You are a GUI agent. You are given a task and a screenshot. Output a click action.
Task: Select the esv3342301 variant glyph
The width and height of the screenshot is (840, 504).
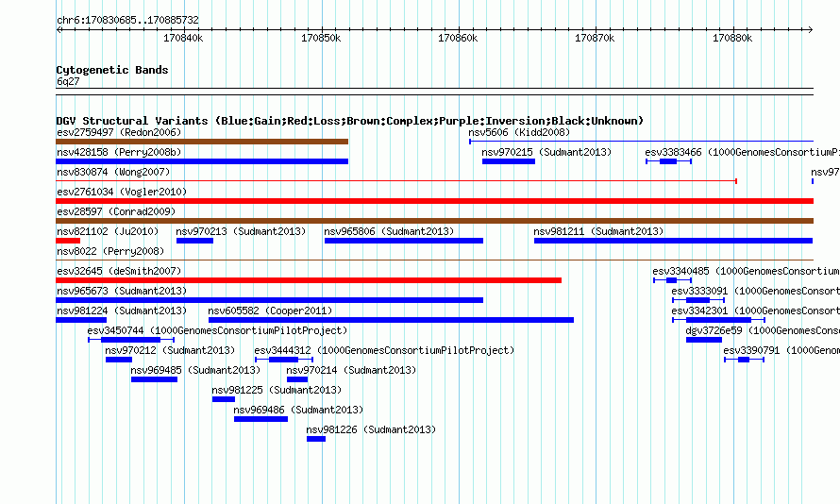pyautogui.click(x=718, y=320)
